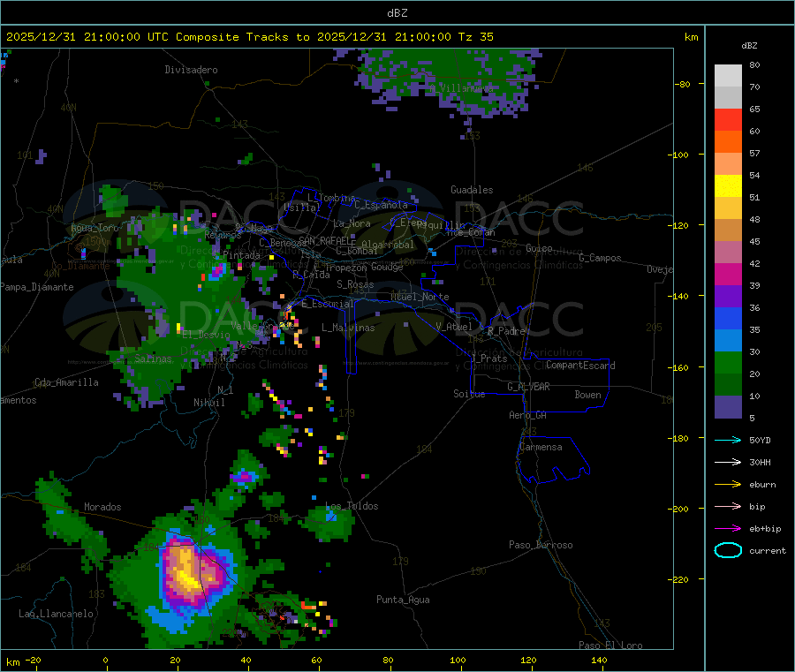Click the 'Tz 35' header value
Screen dimensions: 795x672
tap(475, 36)
